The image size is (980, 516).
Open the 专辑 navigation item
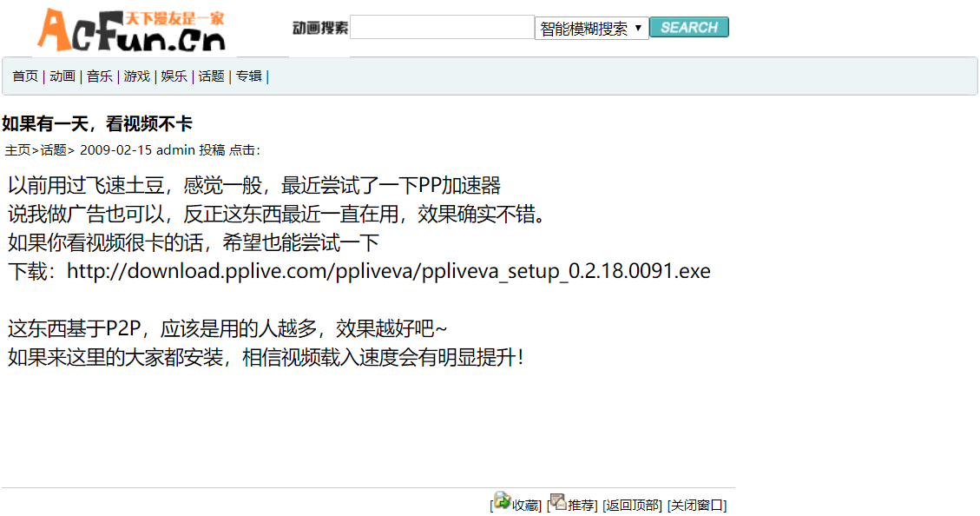[x=249, y=76]
